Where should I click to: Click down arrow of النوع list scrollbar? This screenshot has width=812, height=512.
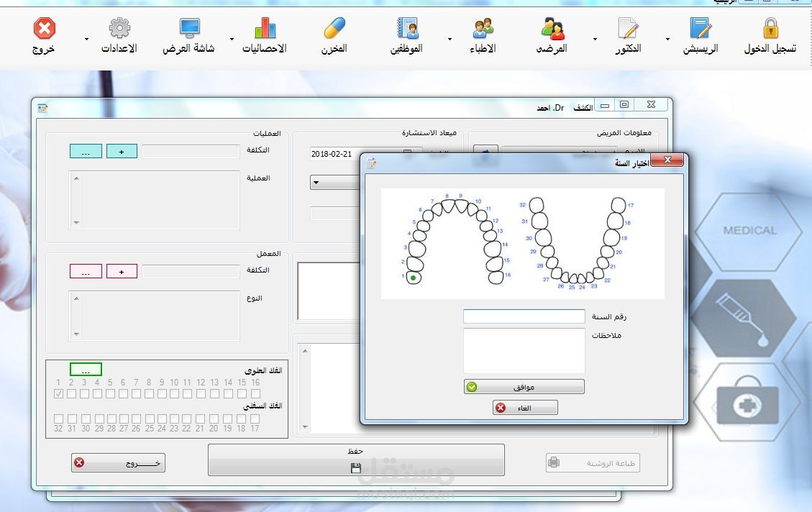(77, 334)
